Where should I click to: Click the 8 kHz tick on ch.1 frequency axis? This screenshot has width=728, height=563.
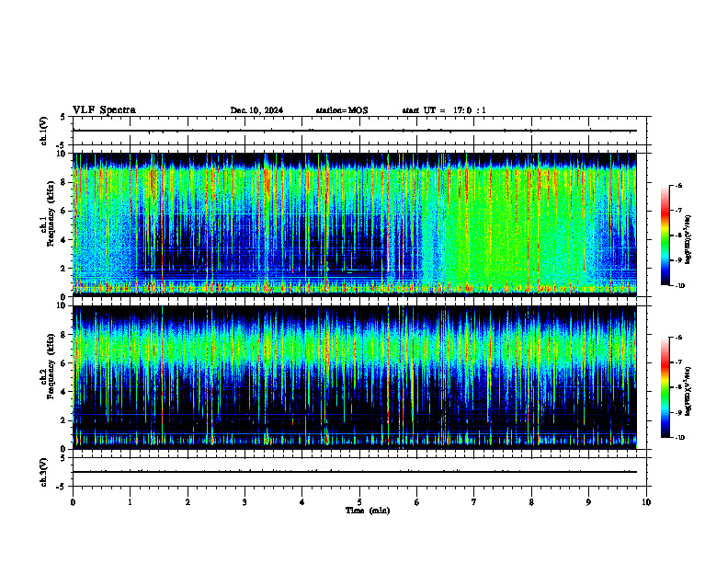coord(63,182)
